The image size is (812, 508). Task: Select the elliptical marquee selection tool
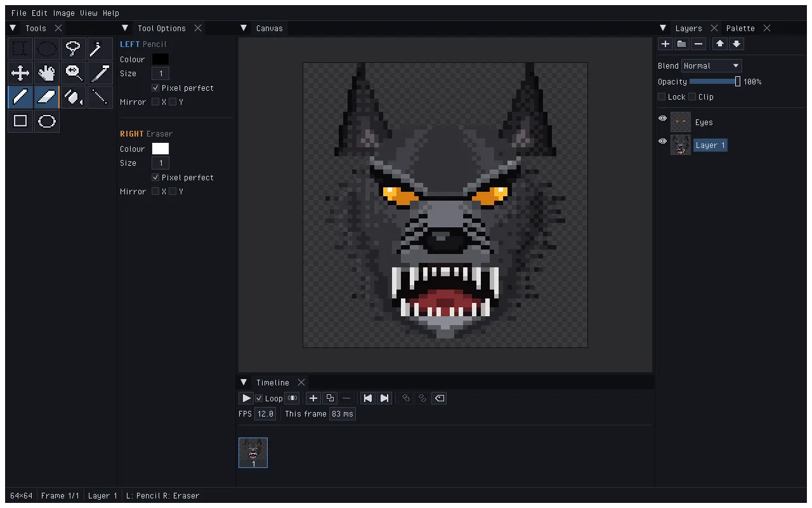click(x=47, y=49)
